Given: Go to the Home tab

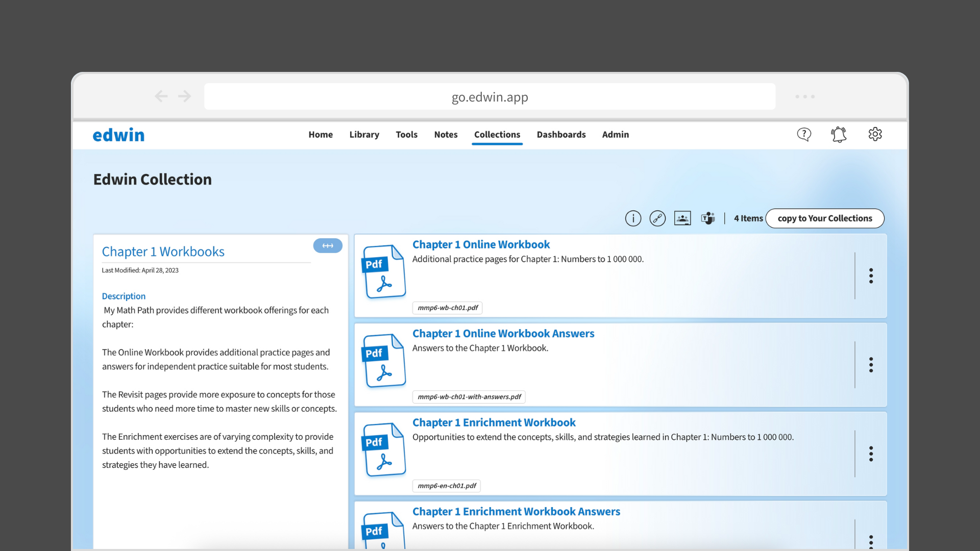Looking at the screenshot, I should [321, 135].
